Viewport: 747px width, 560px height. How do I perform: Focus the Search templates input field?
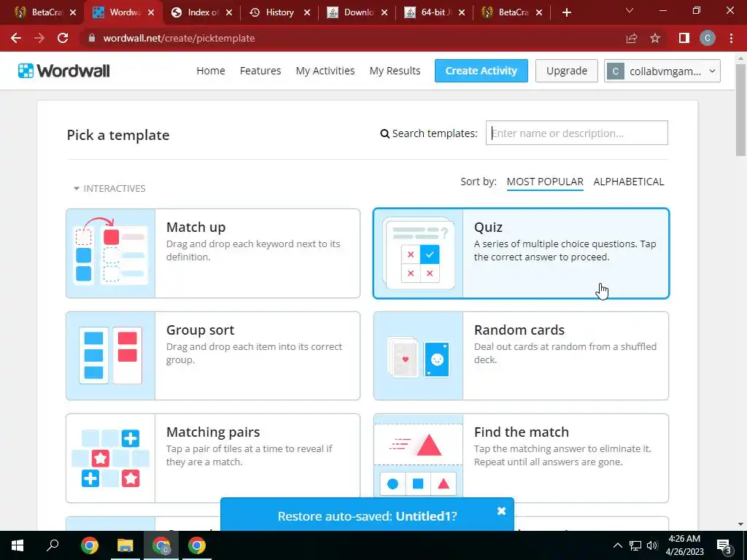tap(576, 133)
